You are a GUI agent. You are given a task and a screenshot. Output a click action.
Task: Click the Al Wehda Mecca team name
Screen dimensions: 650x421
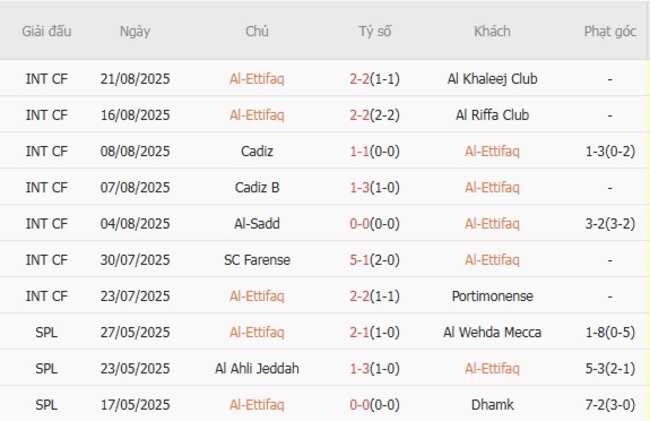(492, 332)
